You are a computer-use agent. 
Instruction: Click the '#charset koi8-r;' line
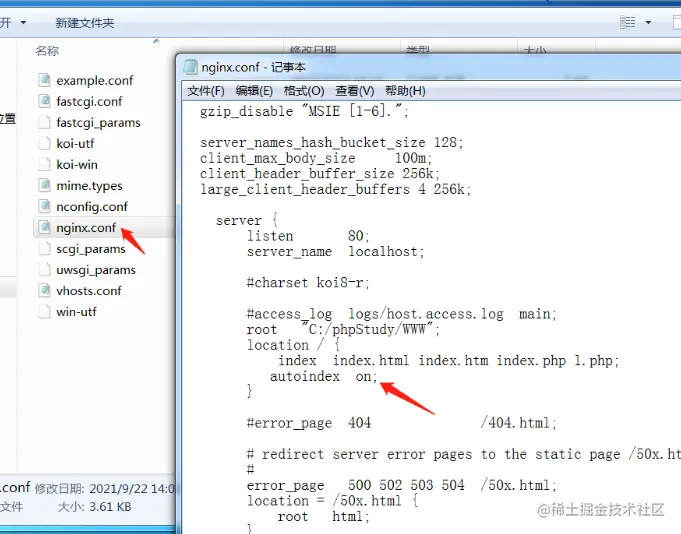point(308,283)
